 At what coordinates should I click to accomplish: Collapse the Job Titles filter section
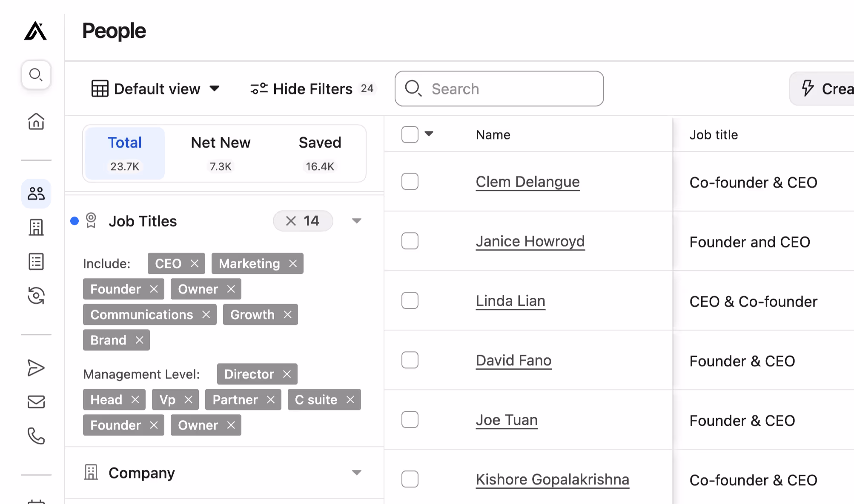click(357, 221)
